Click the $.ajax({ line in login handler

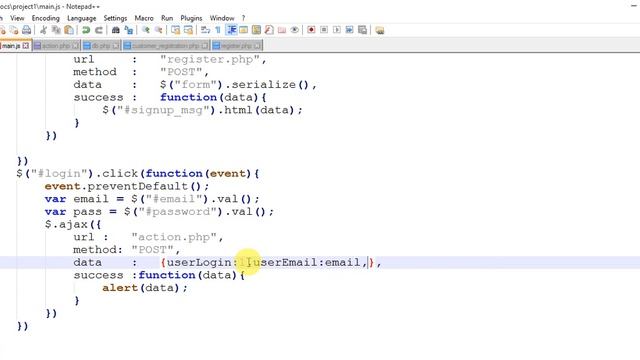(x=73, y=224)
